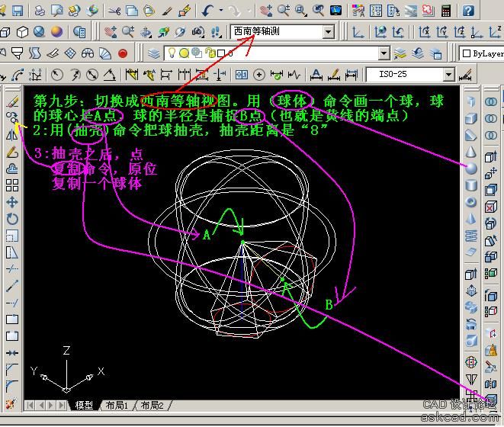Click layer 0 color swatch
This screenshot has height=427, width=504.
(x=221, y=53)
